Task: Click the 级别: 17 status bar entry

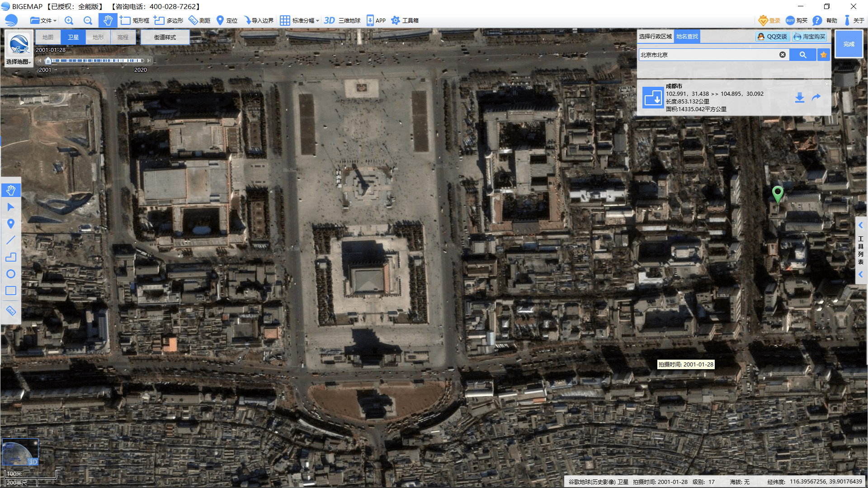Action: [703, 482]
